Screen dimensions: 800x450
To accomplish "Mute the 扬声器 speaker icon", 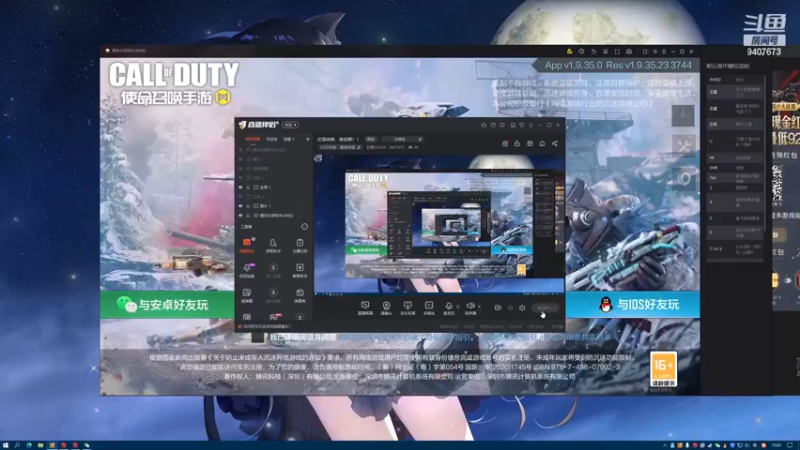I will pyautogui.click(x=470, y=308).
